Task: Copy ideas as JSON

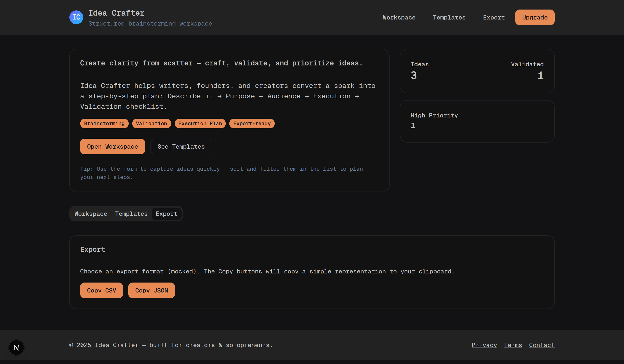Action: pos(151,290)
